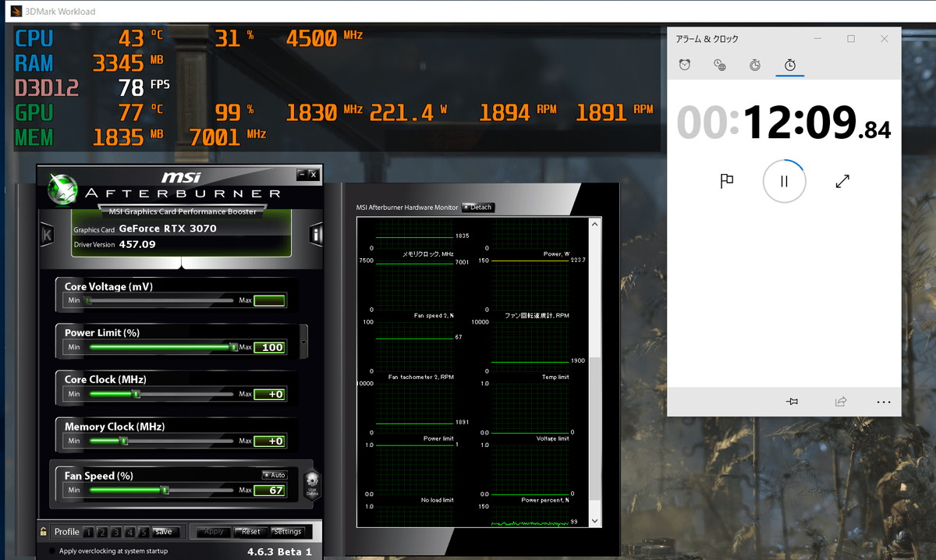The height and width of the screenshot is (560, 936).
Task: Click the Core Voltage value field
Action: click(270, 300)
